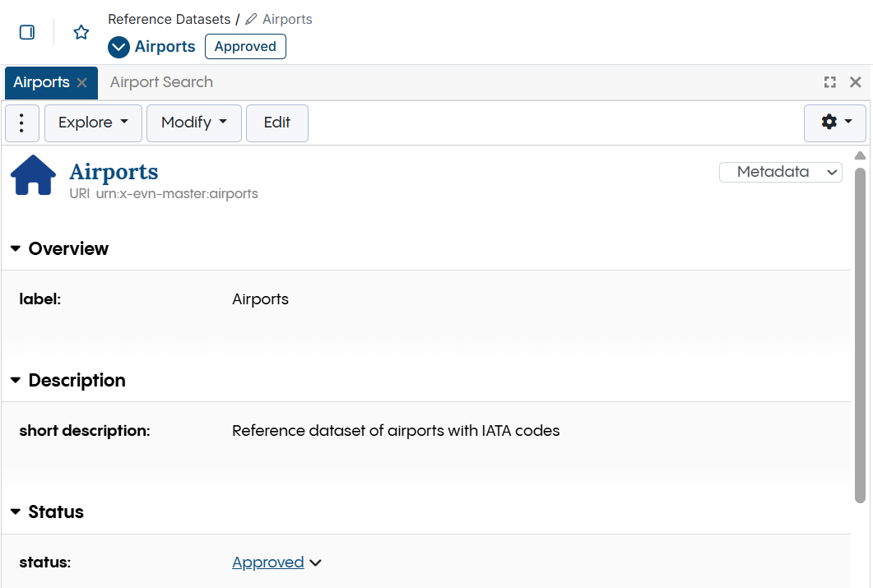This screenshot has width=873, height=588.
Task: Close the Airports tab
Action: coord(81,82)
